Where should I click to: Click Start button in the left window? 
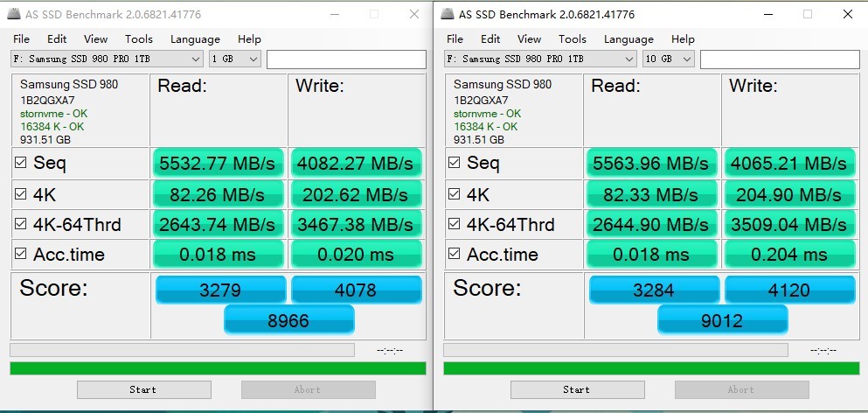(144, 389)
